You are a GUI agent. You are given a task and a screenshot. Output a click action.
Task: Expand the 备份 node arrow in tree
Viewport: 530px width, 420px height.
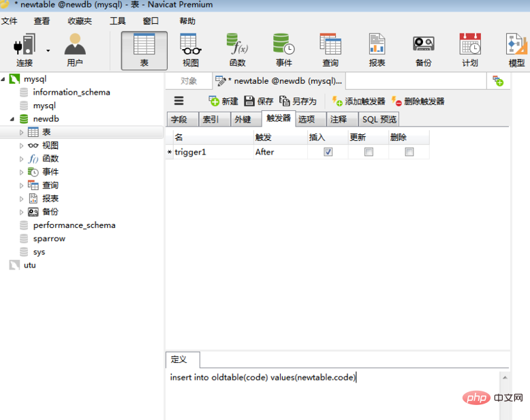click(21, 212)
